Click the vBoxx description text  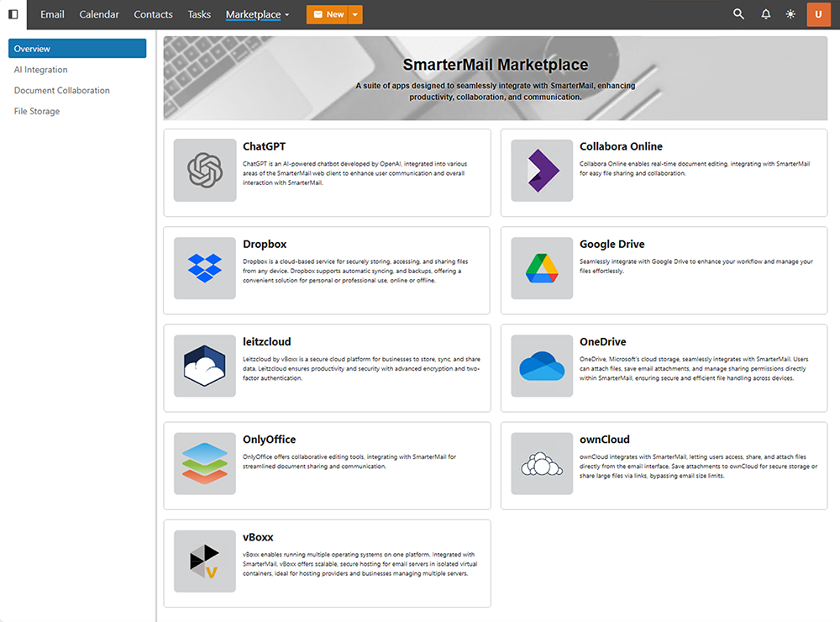click(x=360, y=564)
